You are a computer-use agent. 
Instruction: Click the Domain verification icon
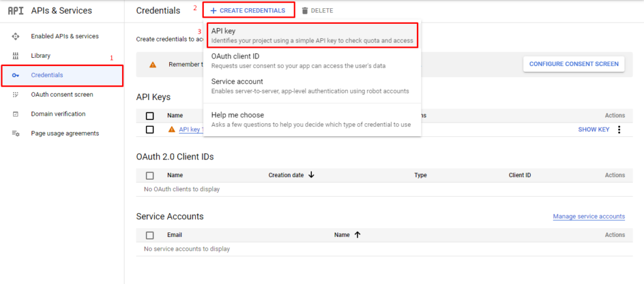(x=16, y=114)
